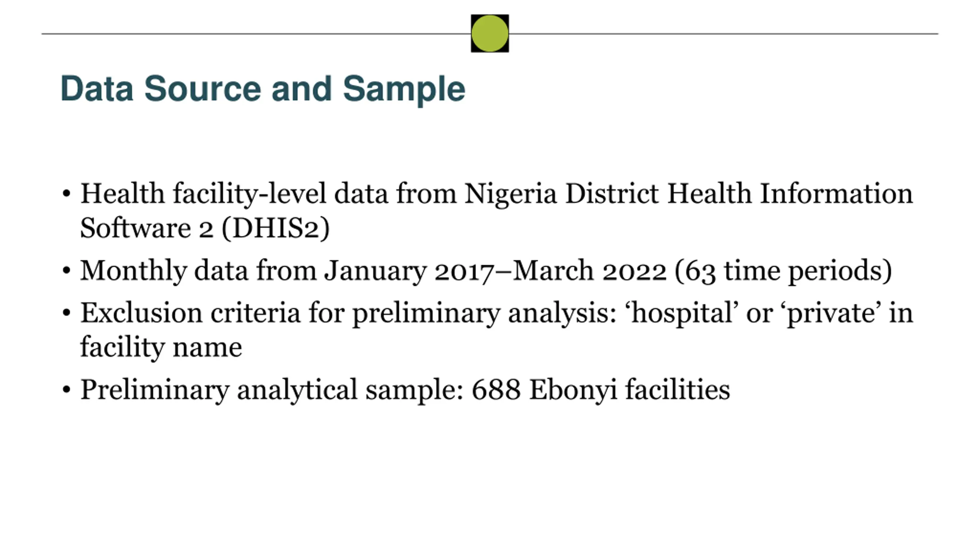Click the 'facility name' text line

(x=161, y=347)
